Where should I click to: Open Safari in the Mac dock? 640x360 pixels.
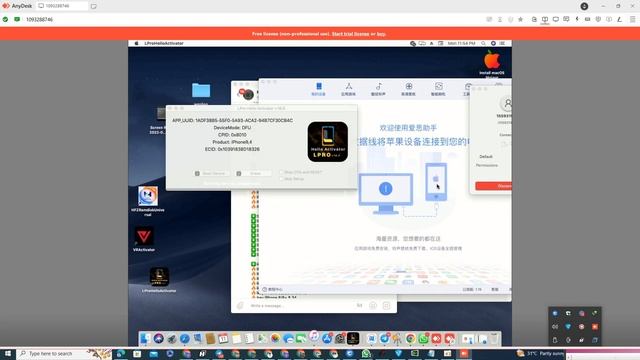[x=184, y=338]
